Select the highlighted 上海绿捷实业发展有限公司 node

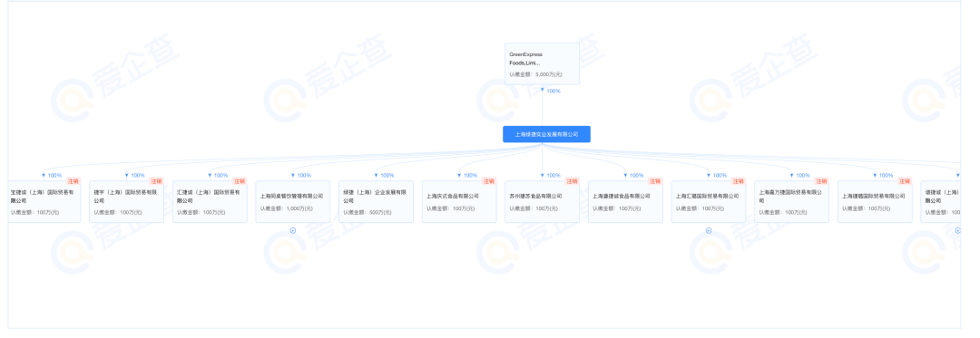click(x=546, y=134)
